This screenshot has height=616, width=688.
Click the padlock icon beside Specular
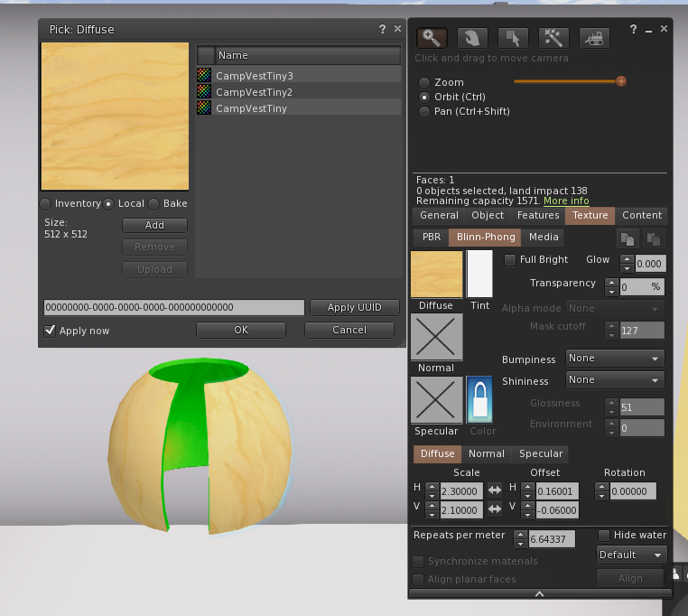[479, 399]
